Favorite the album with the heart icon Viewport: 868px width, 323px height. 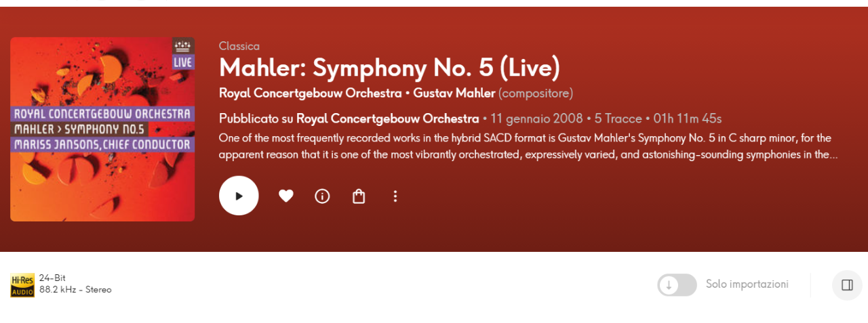(286, 196)
